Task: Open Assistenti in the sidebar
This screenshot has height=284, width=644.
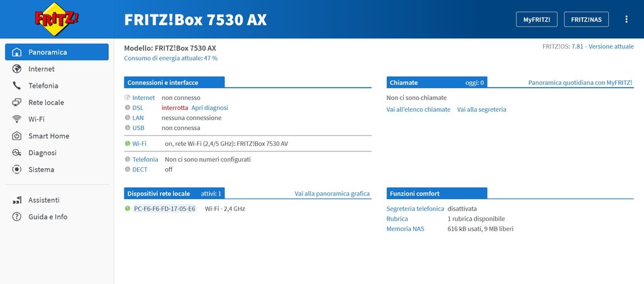Action: coord(57,200)
